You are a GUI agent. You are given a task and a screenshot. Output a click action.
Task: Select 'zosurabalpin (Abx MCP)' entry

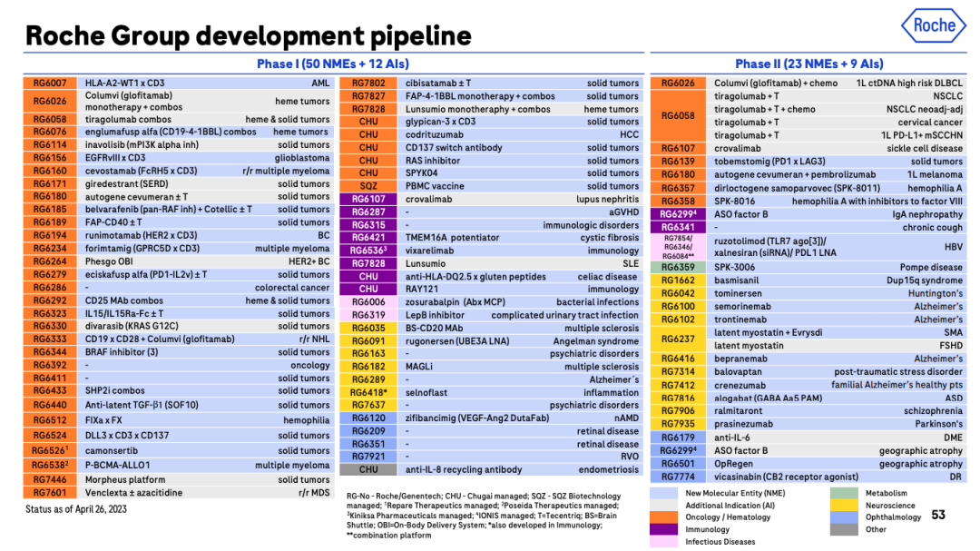456,302
